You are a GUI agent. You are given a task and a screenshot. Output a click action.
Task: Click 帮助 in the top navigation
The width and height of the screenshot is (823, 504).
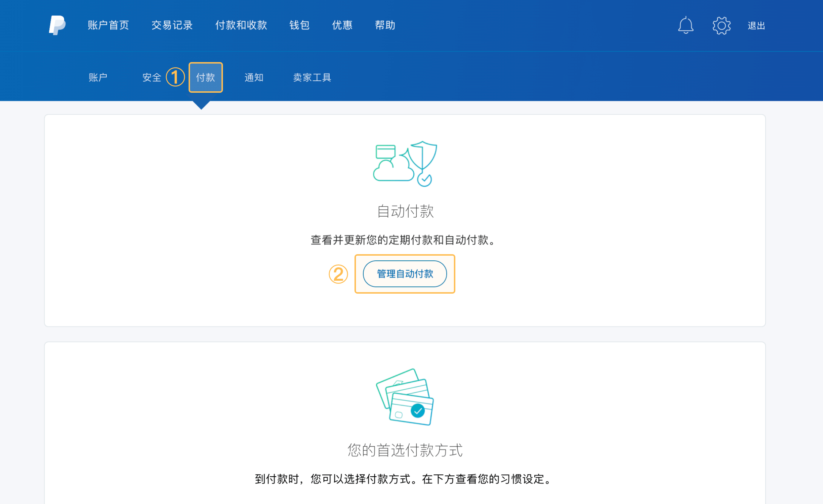[385, 25]
